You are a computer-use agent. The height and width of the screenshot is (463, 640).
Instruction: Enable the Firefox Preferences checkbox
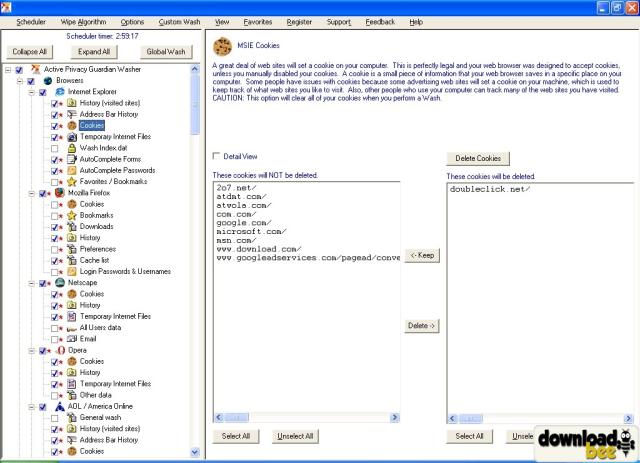coord(54,249)
